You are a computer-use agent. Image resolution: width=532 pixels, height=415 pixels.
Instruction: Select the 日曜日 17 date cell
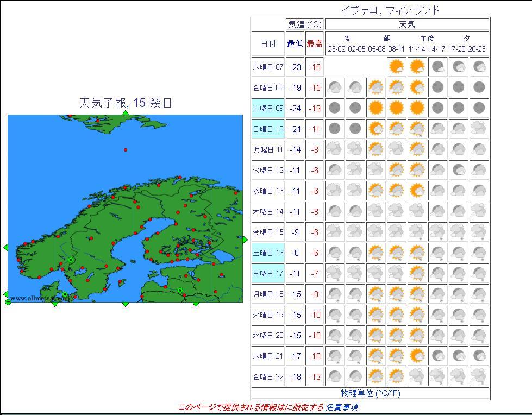pos(268,273)
